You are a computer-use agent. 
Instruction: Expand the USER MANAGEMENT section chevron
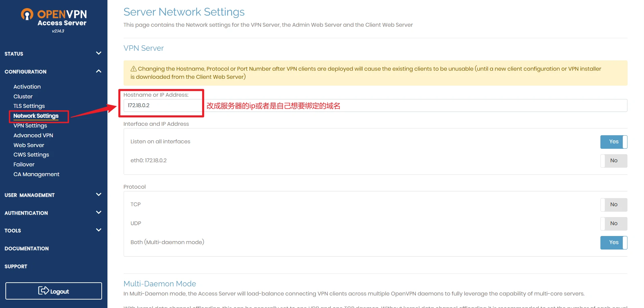click(x=99, y=194)
